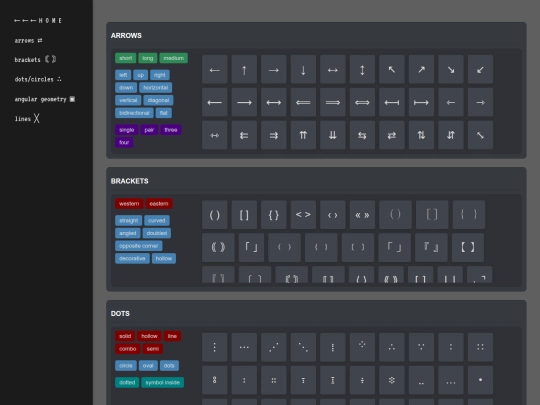The height and width of the screenshot is (405, 540).
Task: Toggle the doubled brackets tag
Action: pyautogui.click(x=157, y=233)
